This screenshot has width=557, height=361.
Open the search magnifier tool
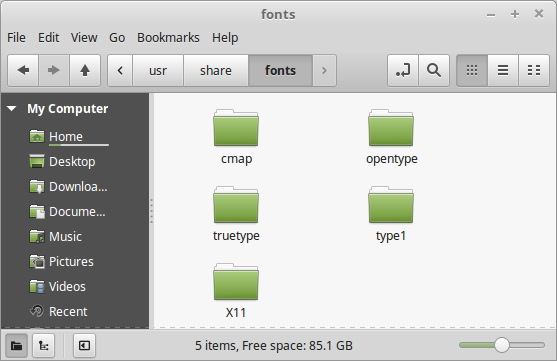click(434, 70)
